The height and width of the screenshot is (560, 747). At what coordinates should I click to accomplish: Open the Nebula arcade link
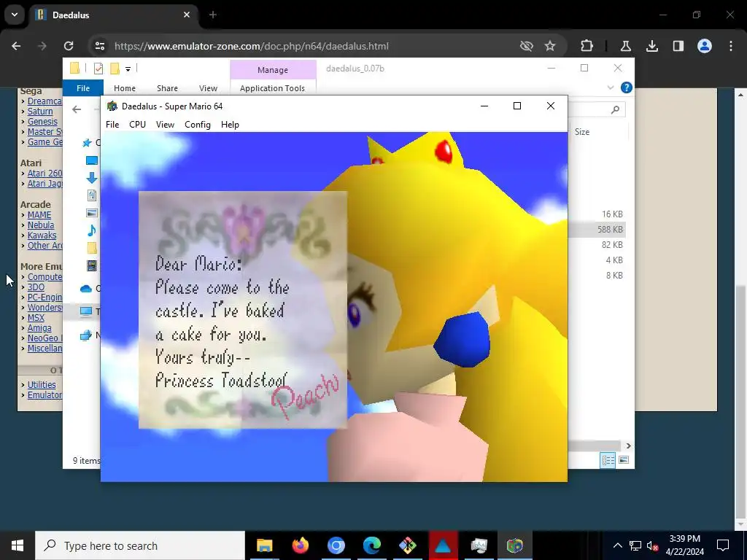click(x=41, y=225)
